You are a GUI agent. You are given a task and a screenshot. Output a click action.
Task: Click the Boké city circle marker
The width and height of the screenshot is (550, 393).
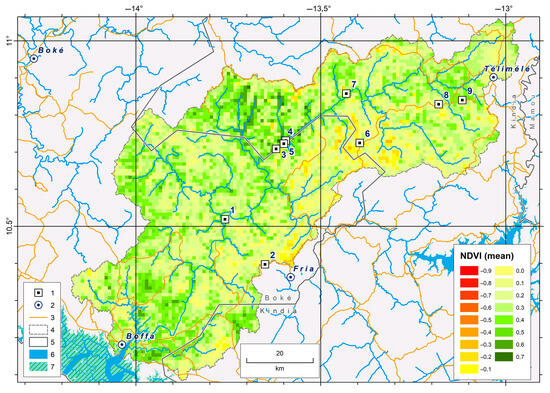34,59
